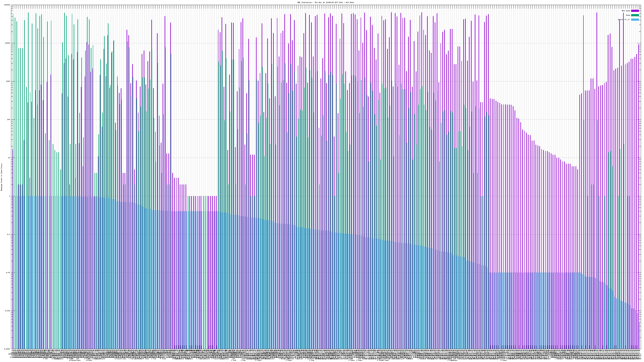644x362 pixels.
Task: Click the RBL Statistics chart title
Action: tap(325, 2)
